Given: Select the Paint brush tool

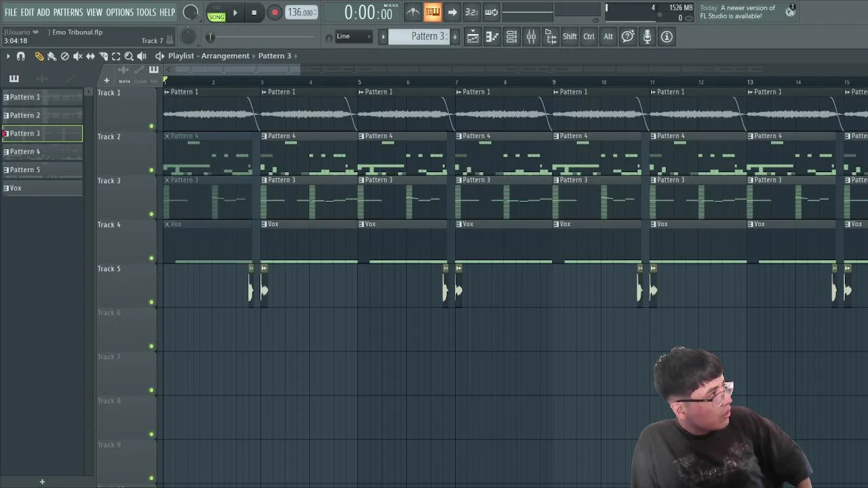Looking at the screenshot, I should pyautogui.click(x=52, y=56).
